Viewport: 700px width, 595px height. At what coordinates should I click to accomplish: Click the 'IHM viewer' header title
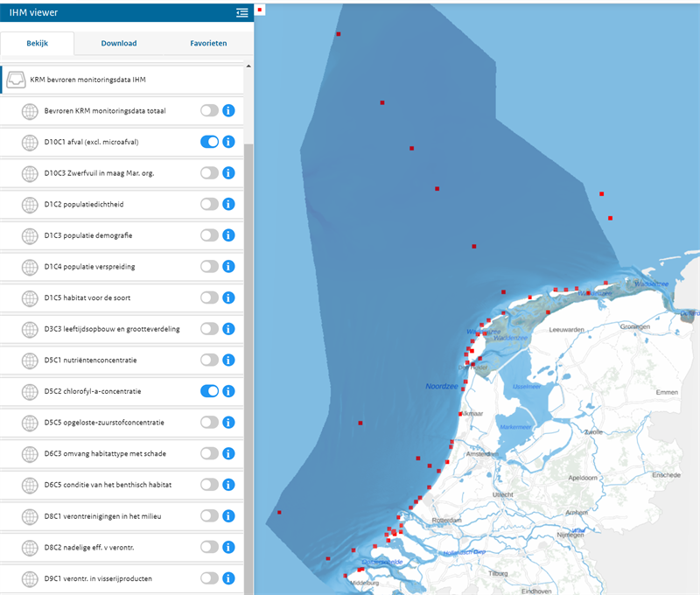[33, 12]
